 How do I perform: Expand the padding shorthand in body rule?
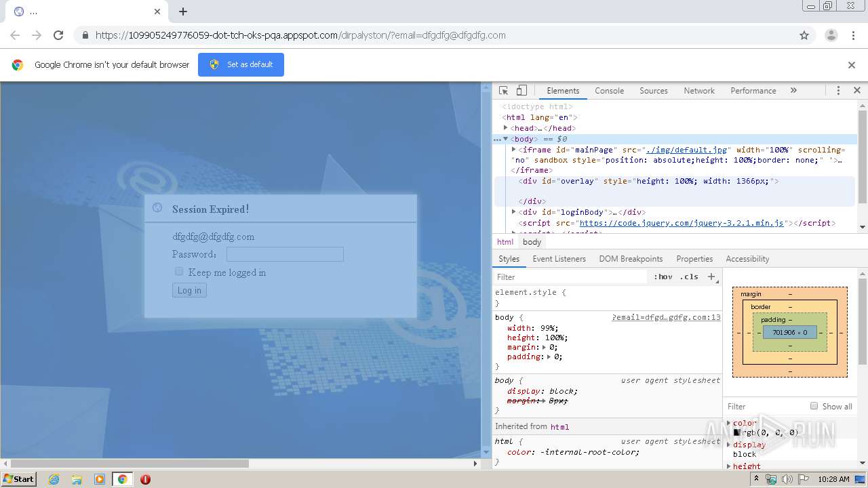click(549, 357)
